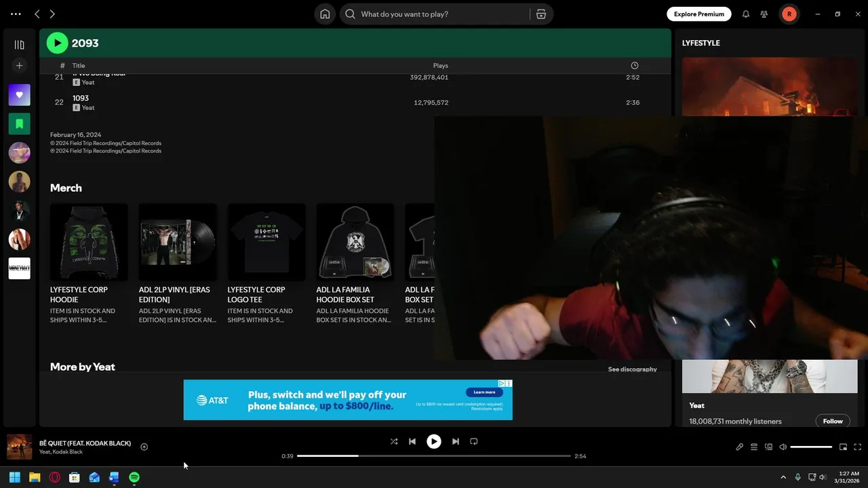
Task: Expand Your Library sidebar
Action: (19, 45)
